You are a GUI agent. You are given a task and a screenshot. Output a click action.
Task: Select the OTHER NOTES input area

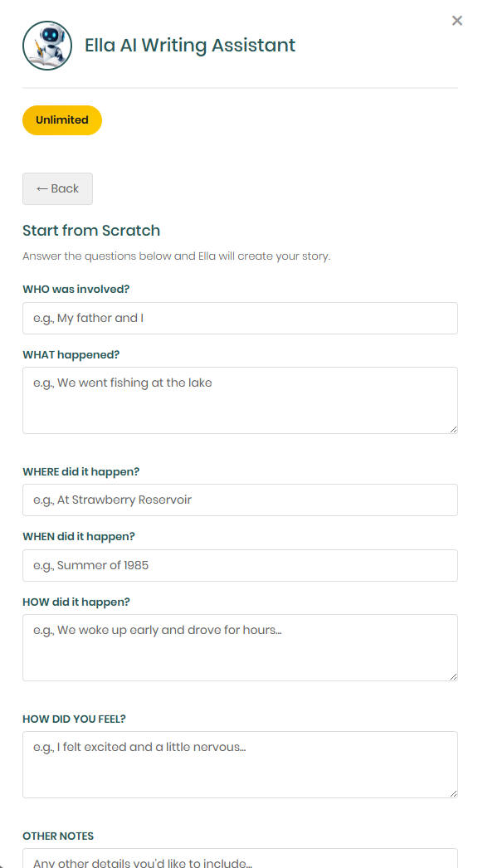point(240,861)
